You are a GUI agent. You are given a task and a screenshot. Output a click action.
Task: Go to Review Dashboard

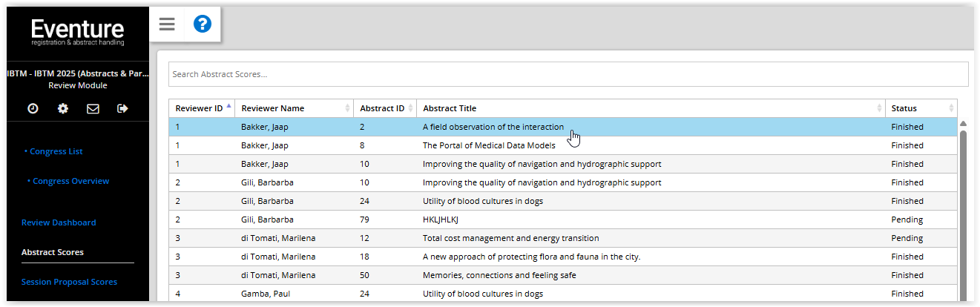(59, 222)
